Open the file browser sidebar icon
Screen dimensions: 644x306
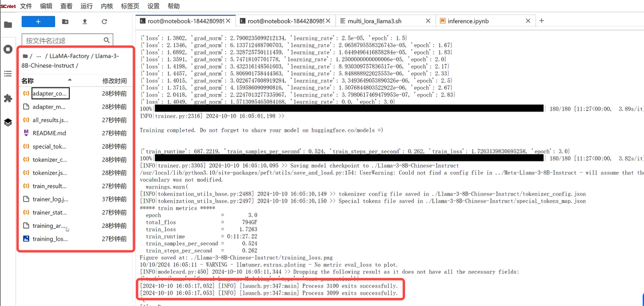tap(8, 25)
